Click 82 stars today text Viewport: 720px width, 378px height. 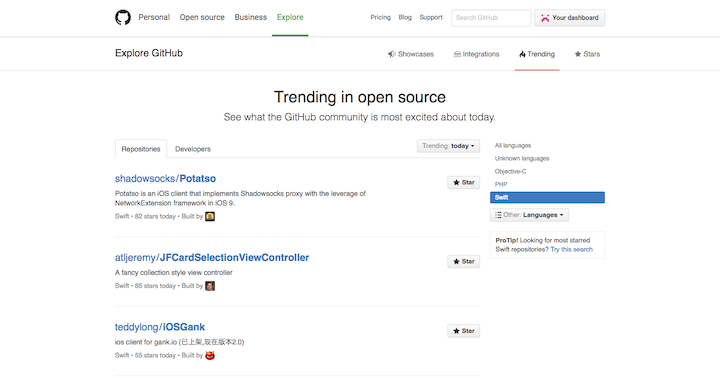[155, 216]
